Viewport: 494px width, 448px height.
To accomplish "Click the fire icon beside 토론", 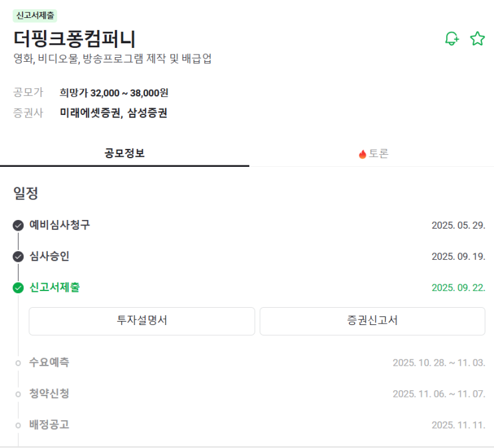I will pos(362,154).
